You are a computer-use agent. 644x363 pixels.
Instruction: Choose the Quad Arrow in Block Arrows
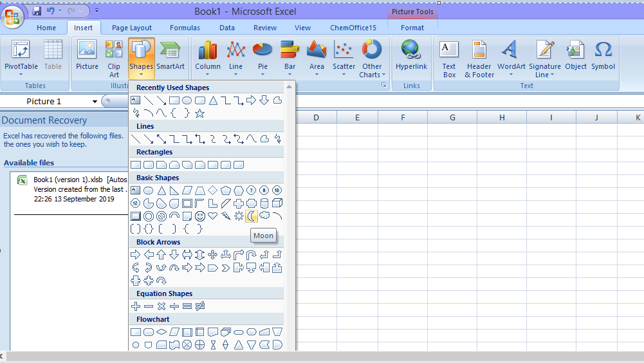(x=213, y=254)
